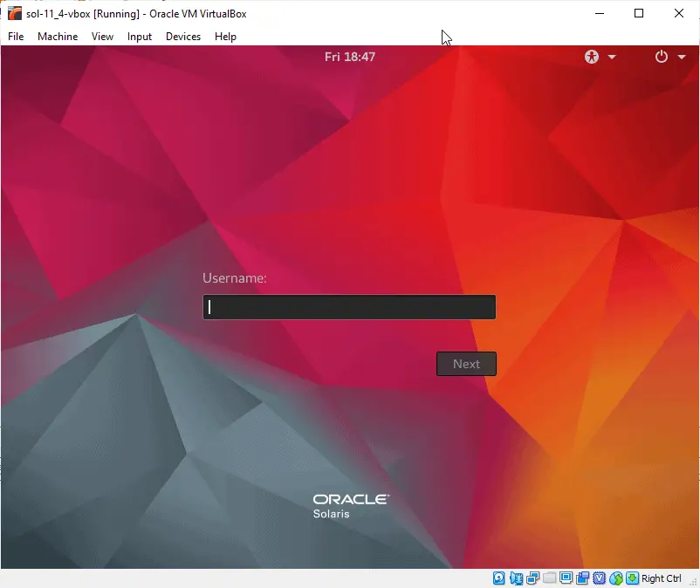The width and height of the screenshot is (700, 588).
Task: Click the mouse integration status icon
Action: 616,578
